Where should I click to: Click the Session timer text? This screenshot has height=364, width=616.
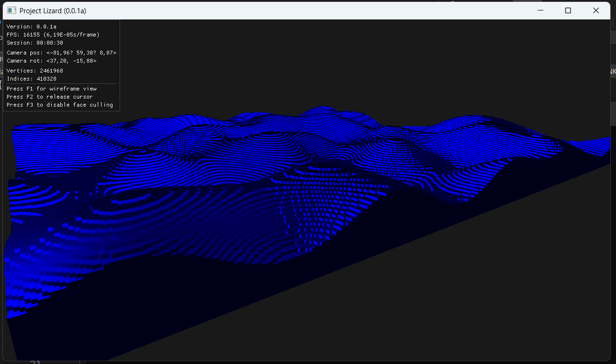35,43
